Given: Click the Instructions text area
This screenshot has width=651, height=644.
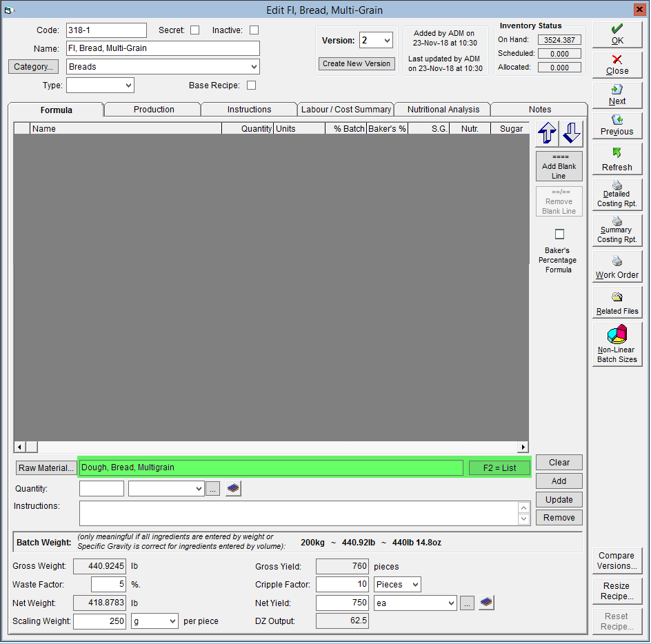Looking at the screenshot, I should [x=299, y=513].
